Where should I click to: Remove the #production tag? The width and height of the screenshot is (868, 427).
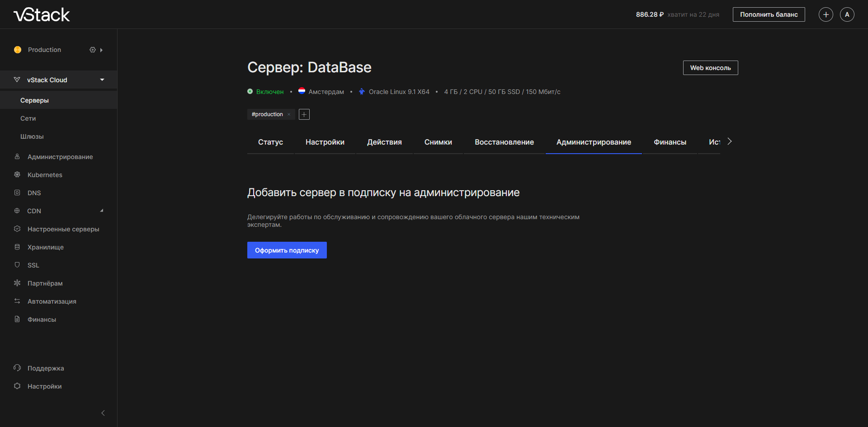(289, 114)
